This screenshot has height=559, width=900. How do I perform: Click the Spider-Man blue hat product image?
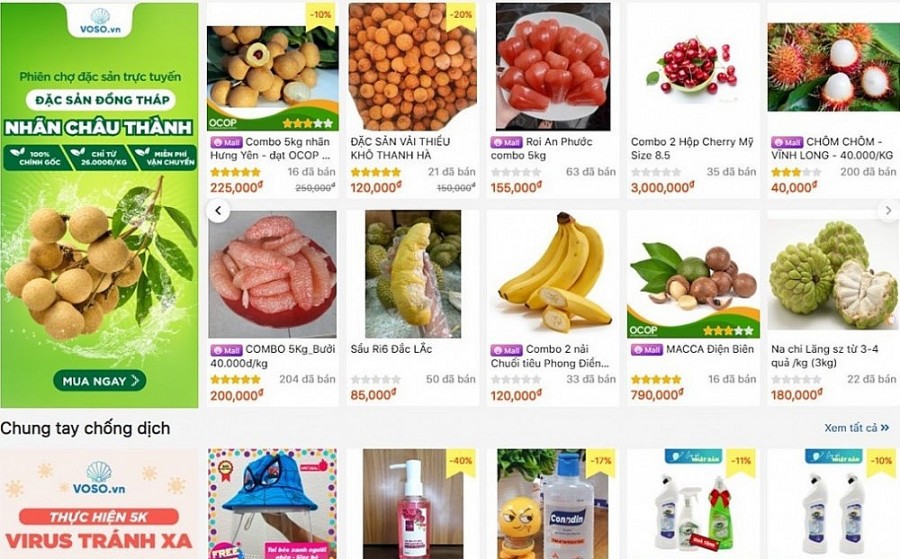click(x=272, y=504)
